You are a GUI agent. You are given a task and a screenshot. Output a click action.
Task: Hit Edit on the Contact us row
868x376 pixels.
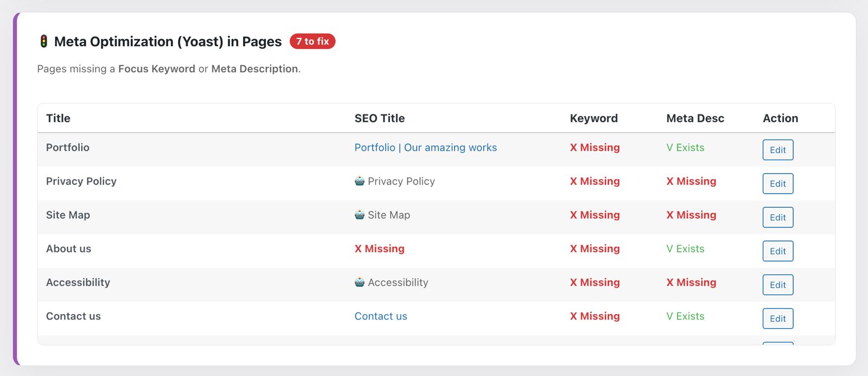[777, 318]
